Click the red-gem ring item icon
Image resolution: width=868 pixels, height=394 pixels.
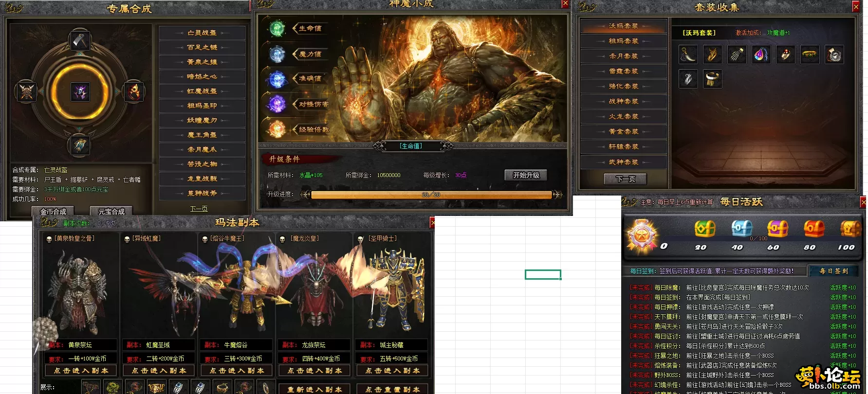(786, 54)
